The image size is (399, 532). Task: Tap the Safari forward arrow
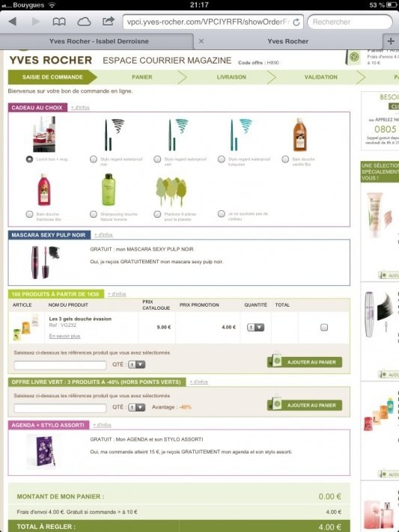coord(35,22)
